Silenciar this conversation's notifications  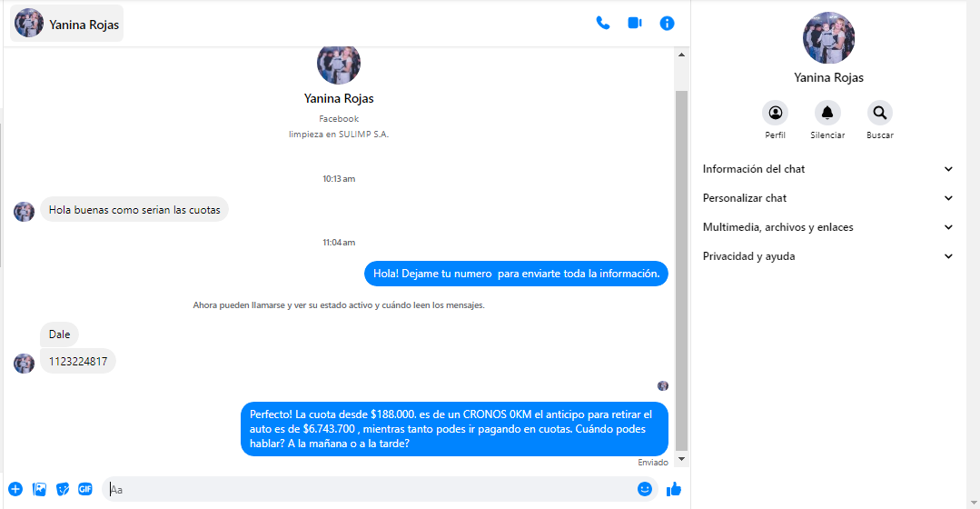pos(827,120)
